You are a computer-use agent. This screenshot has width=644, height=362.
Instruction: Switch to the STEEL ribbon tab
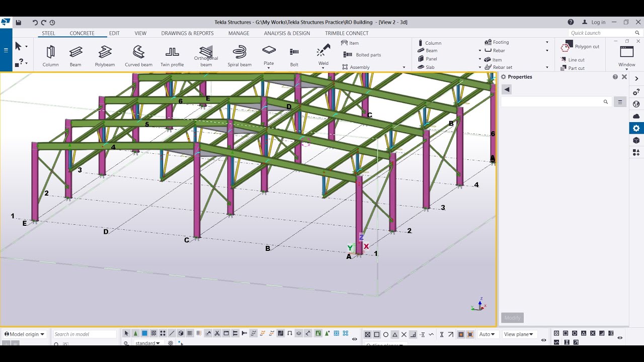48,33
